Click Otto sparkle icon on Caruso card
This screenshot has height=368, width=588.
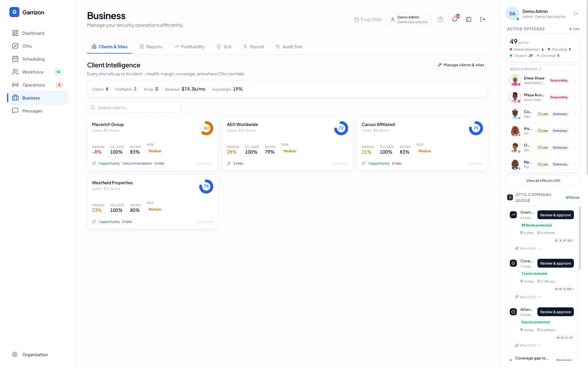click(364, 163)
